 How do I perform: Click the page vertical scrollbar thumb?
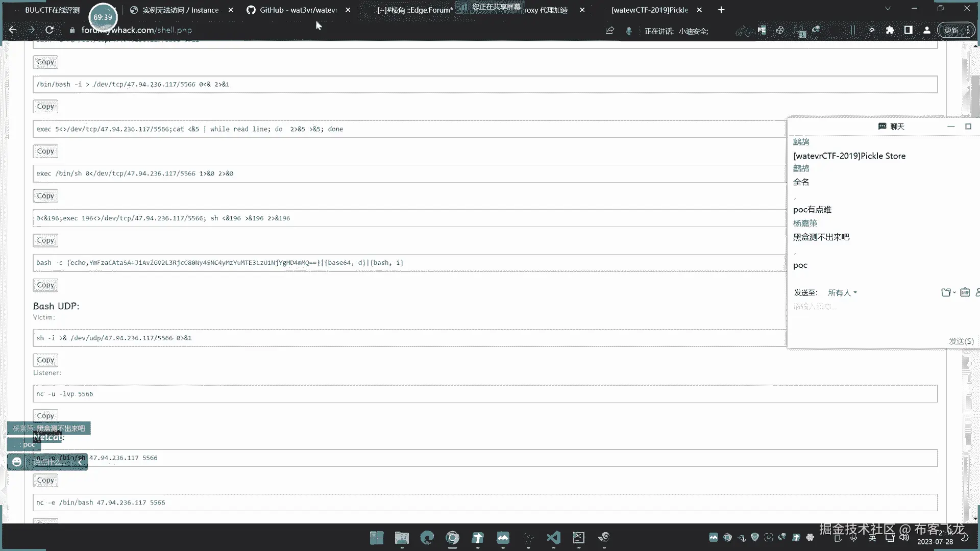click(975, 97)
